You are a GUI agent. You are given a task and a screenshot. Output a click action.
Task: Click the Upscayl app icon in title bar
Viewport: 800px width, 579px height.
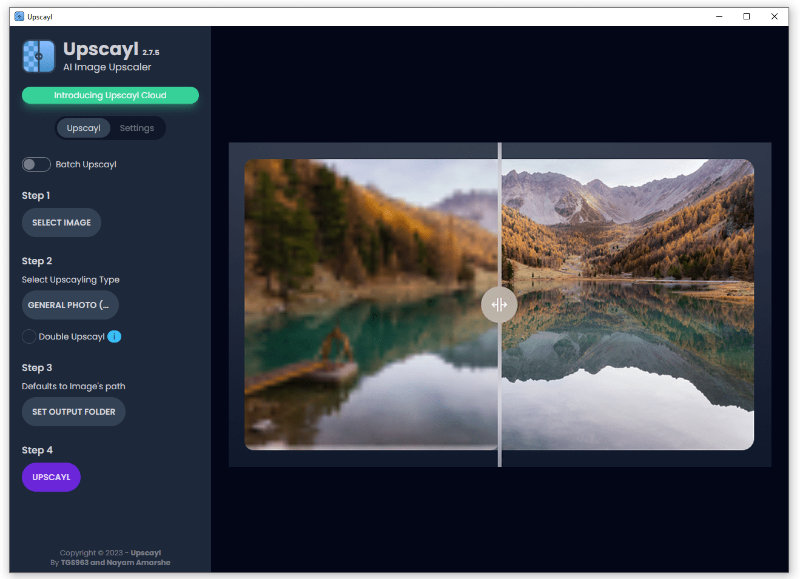(x=19, y=16)
